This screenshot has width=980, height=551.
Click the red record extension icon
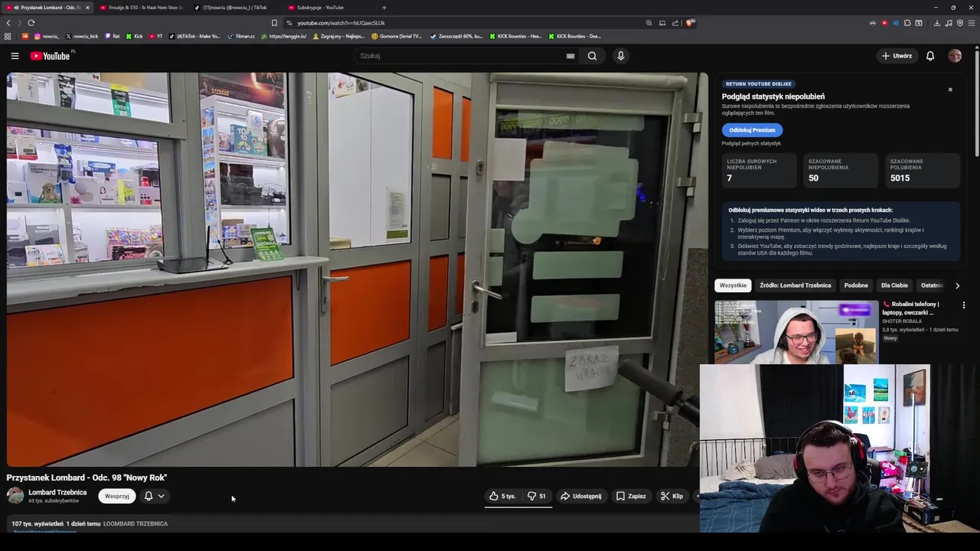tap(884, 23)
